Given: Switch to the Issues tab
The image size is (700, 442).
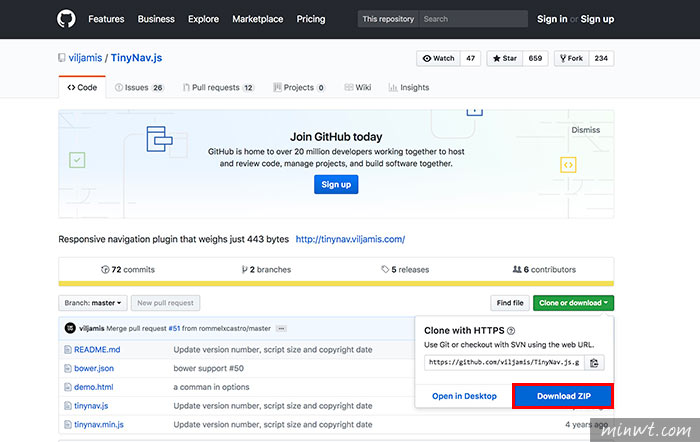Looking at the screenshot, I should tap(139, 88).
